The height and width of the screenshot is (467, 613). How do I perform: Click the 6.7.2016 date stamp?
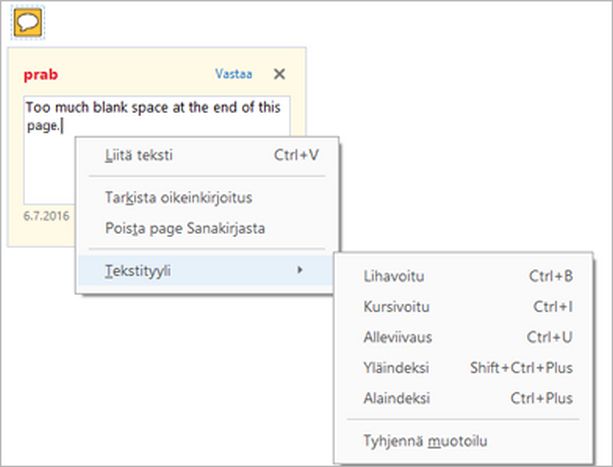click(x=44, y=214)
